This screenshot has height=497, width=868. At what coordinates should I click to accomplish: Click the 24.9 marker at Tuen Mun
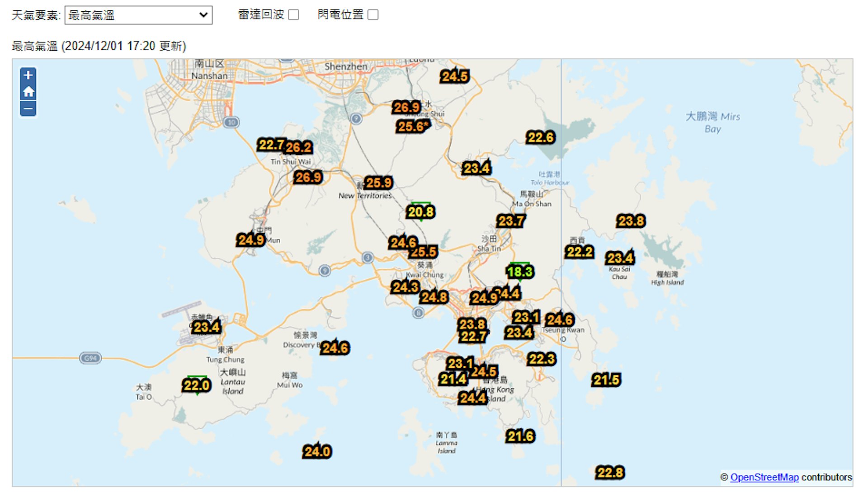250,240
